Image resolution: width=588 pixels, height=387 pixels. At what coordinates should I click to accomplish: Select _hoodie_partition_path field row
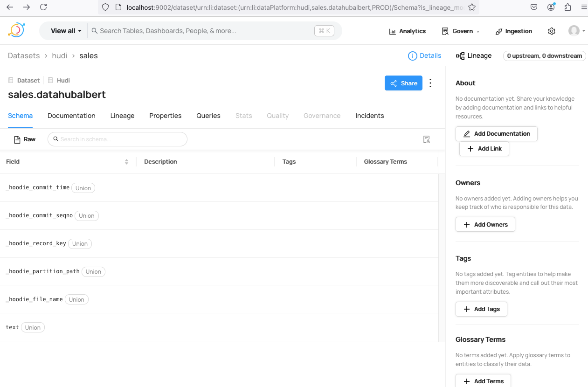click(219, 271)
